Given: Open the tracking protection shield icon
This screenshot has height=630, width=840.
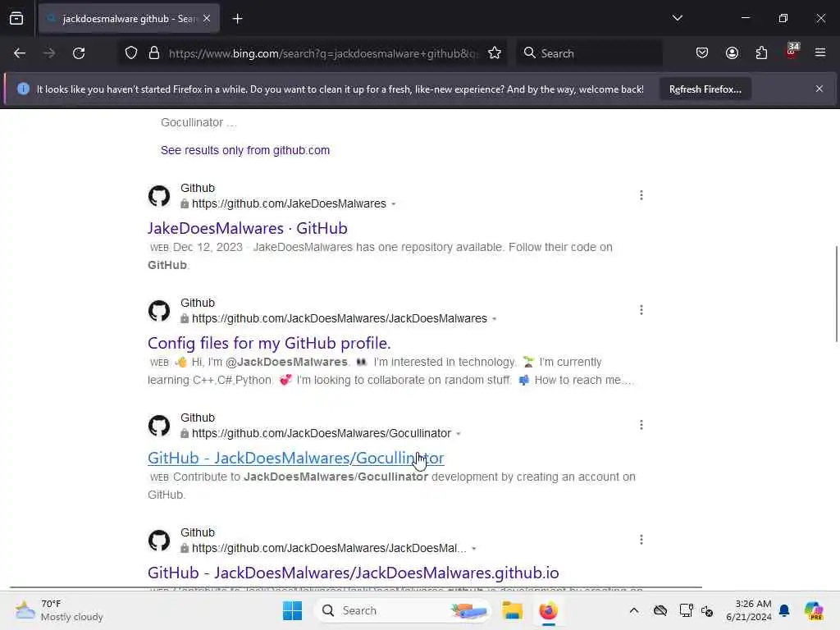Looking at the screenshot, I should point(131,53).
